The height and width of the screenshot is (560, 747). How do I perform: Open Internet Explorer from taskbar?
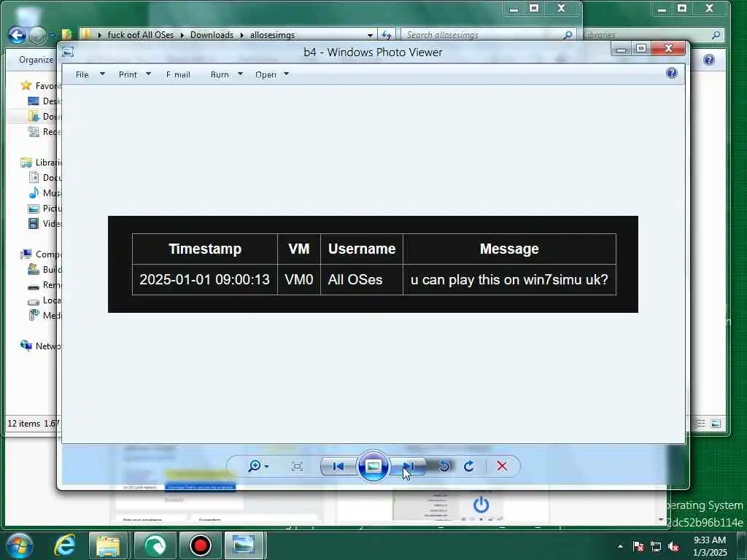coord(64,545)
